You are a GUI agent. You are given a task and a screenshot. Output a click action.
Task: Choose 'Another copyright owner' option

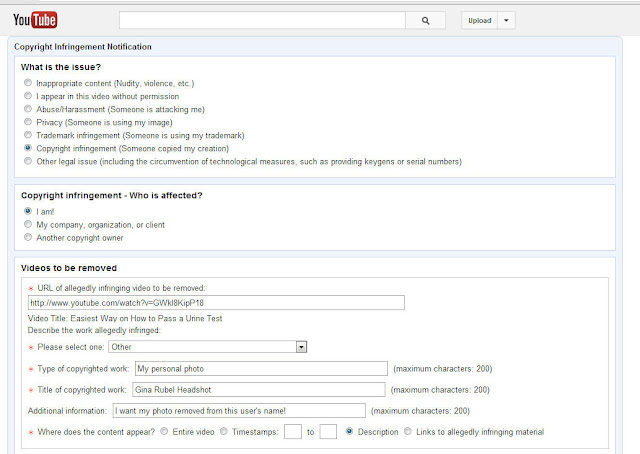point(28,237)
